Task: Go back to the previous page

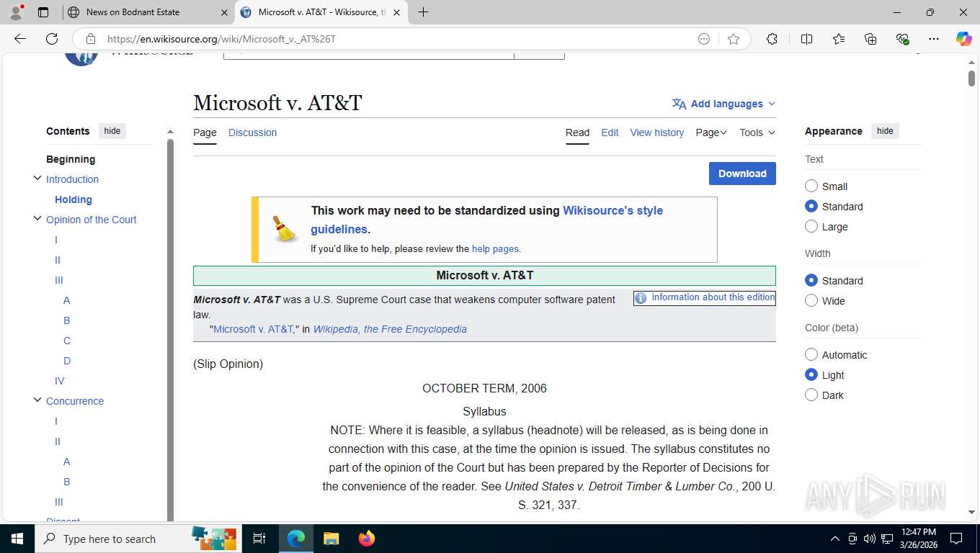Action: pos(20,39)
